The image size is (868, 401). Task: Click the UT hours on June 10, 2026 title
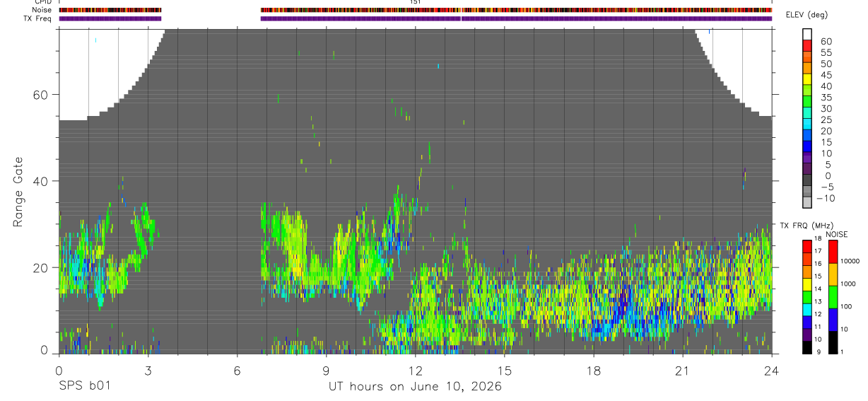(x=415, y=387)
